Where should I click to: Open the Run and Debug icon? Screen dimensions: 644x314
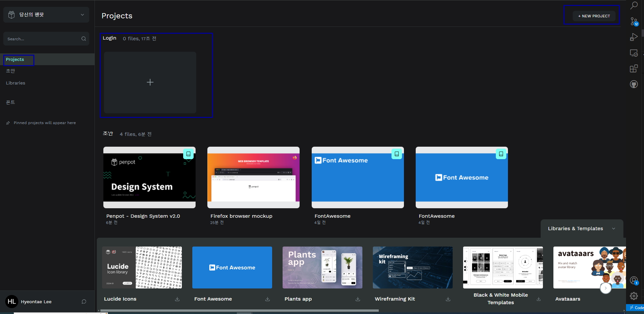[634, 37]
